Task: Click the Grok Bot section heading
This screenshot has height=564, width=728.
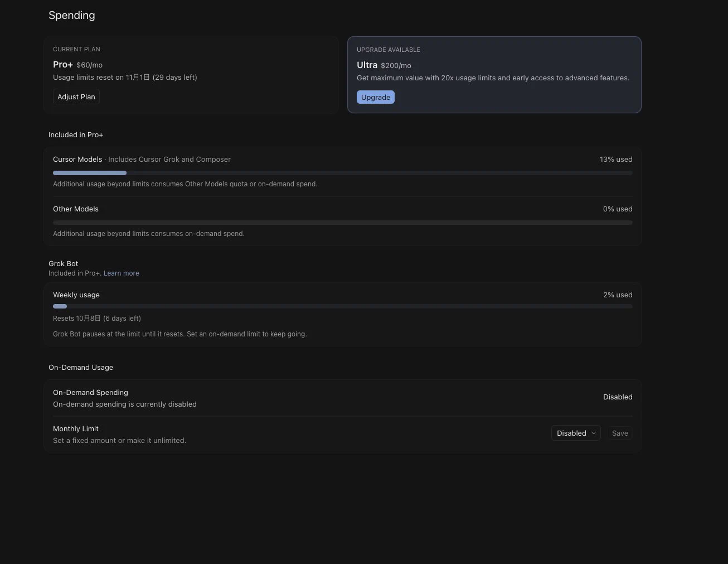Action: pos(64,264)
